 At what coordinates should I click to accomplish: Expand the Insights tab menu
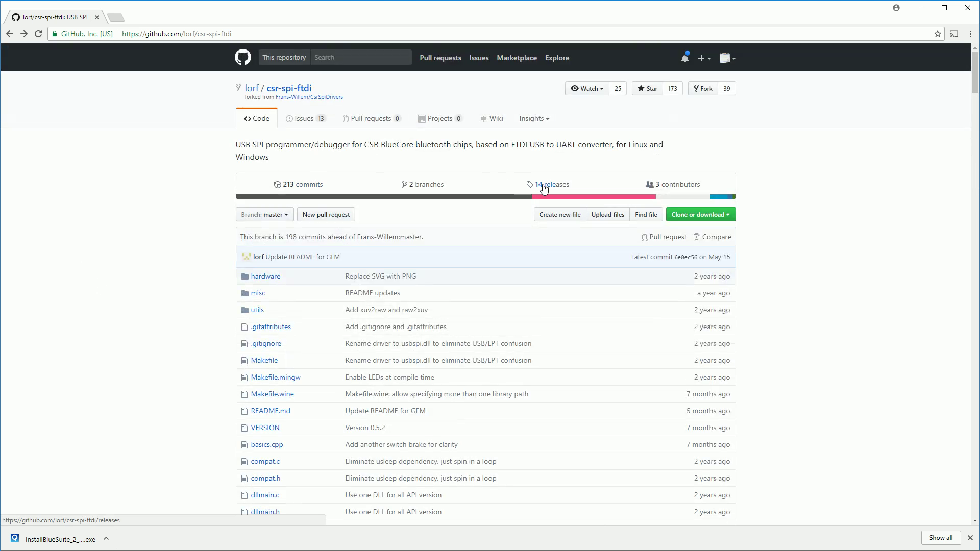tap(534, 118)
